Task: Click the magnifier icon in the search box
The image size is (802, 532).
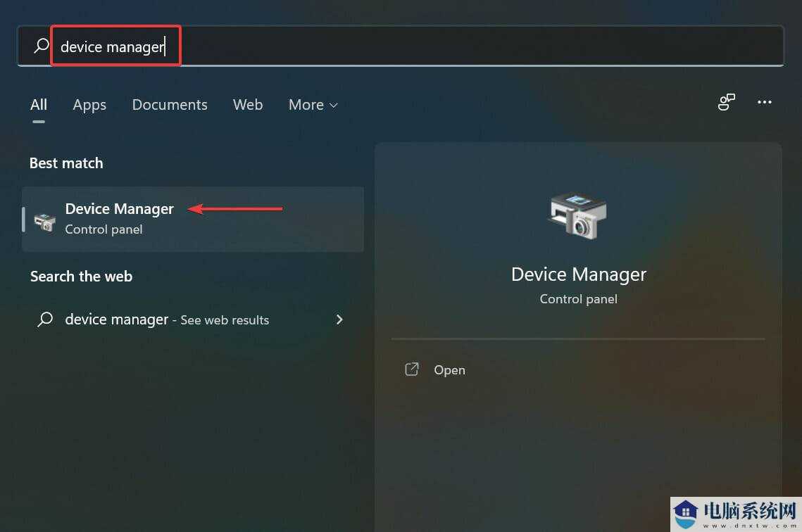Action: pos(42,46)
